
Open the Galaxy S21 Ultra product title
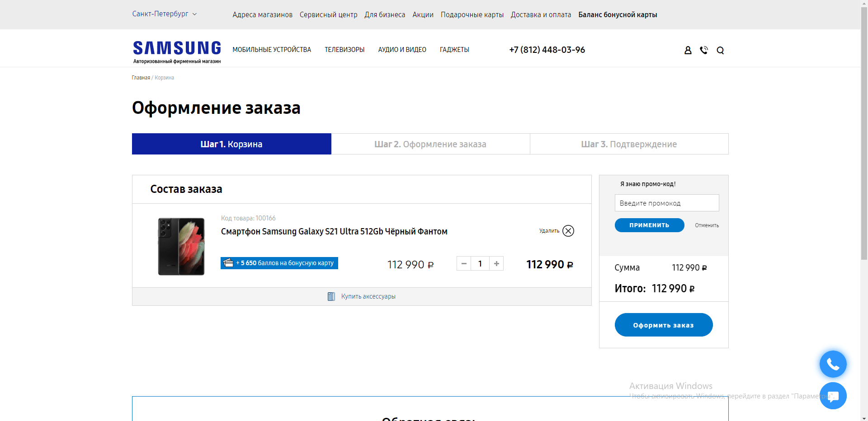(x=334, y=231)
